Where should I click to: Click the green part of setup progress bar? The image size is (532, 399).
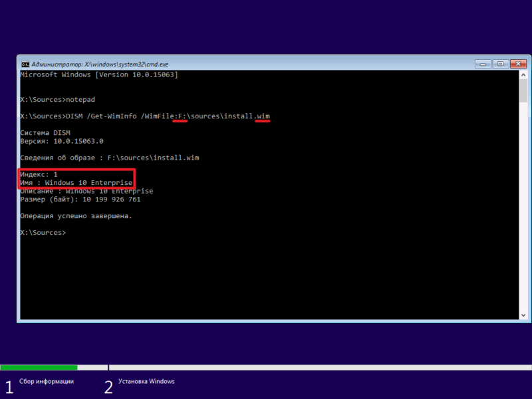[x=39, y=368]
